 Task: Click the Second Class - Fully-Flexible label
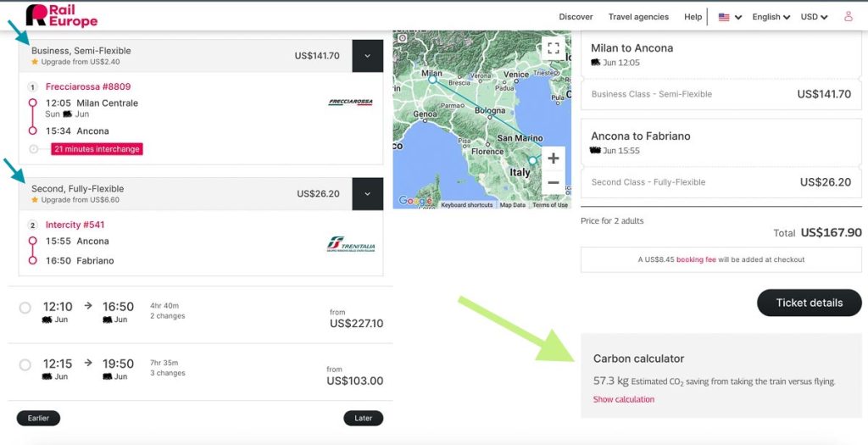648,182
